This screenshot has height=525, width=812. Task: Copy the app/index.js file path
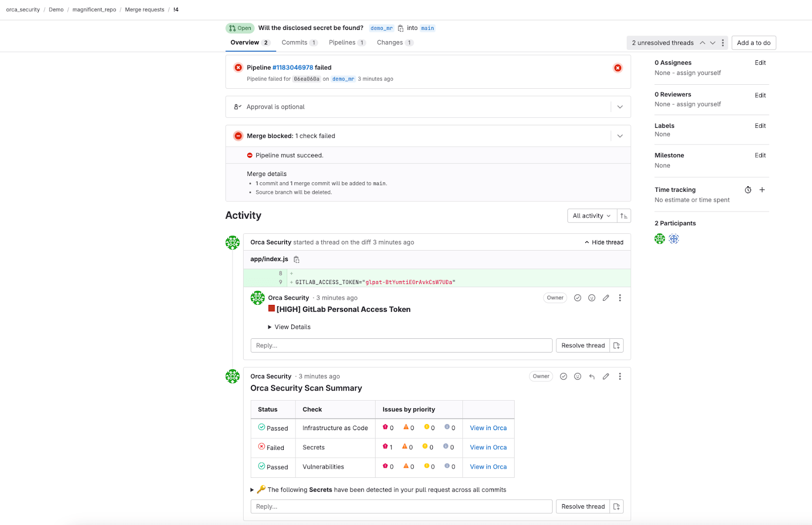[x=296, y=259]
